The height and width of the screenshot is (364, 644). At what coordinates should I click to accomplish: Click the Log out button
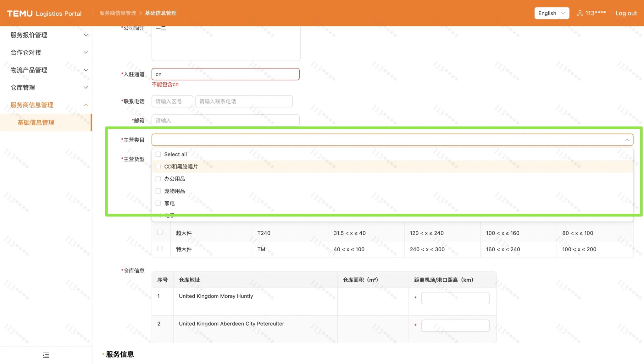(626, 13)
